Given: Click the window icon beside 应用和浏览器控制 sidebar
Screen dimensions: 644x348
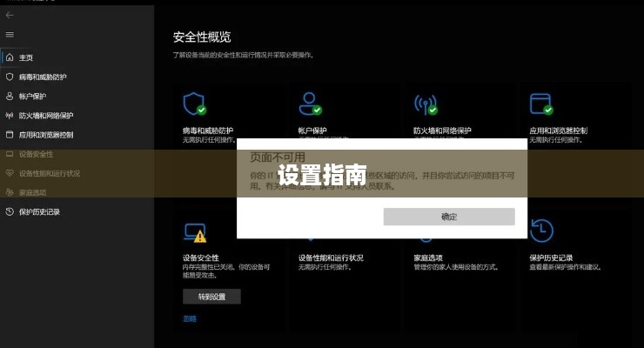Looking at the screenshot, I should (10, 135).
